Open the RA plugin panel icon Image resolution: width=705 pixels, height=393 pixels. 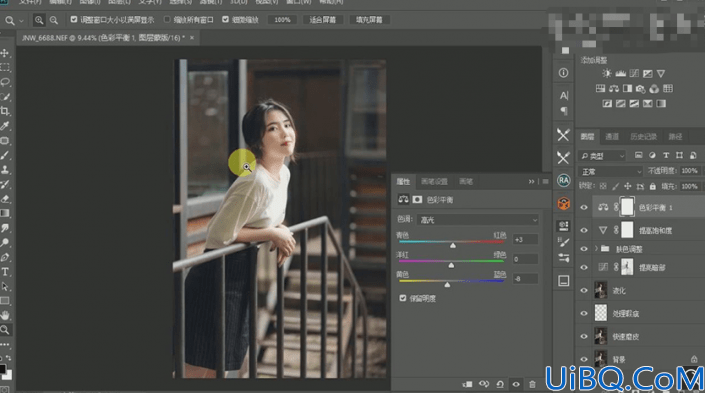click(x=563, y=180)
